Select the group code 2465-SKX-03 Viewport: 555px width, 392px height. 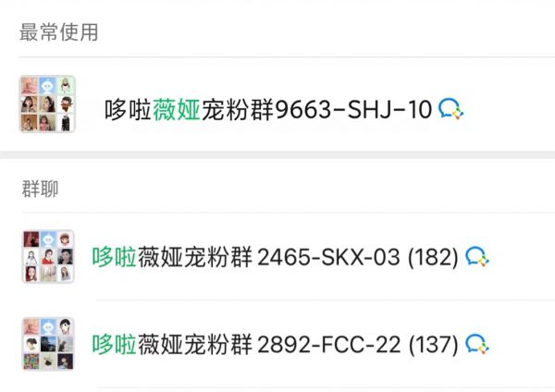click(x=332, y=256)
